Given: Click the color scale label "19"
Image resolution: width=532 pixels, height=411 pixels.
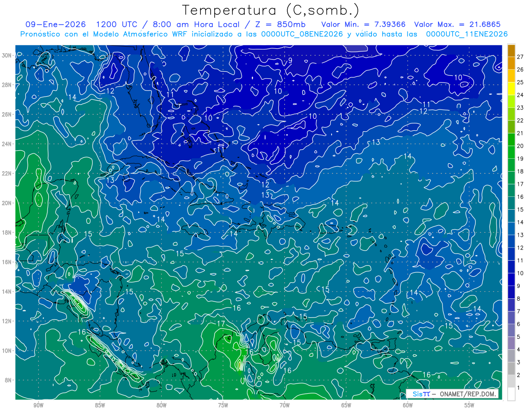Looking at the screenshot, I should 520,159.
